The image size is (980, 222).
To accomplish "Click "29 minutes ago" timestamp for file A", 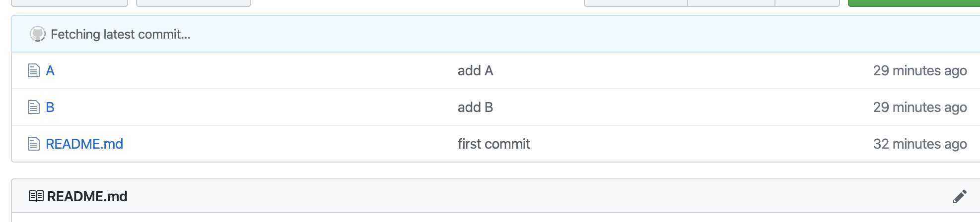I will point(920,71).
